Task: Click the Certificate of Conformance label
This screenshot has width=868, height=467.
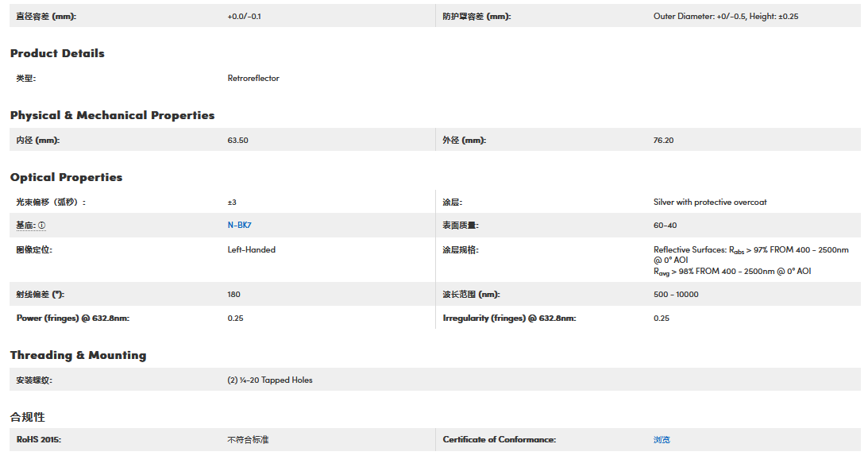Action: click(x=499, y=440)
